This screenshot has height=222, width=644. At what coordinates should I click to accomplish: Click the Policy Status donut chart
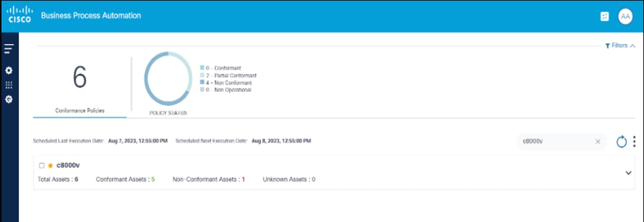tap(168, 78)
